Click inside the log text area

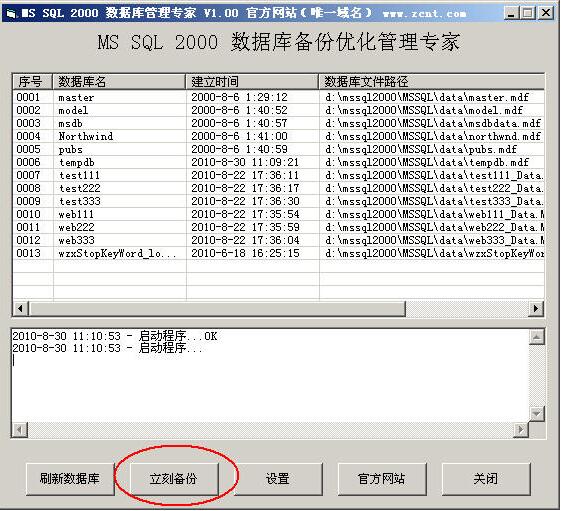pos(270,375)
